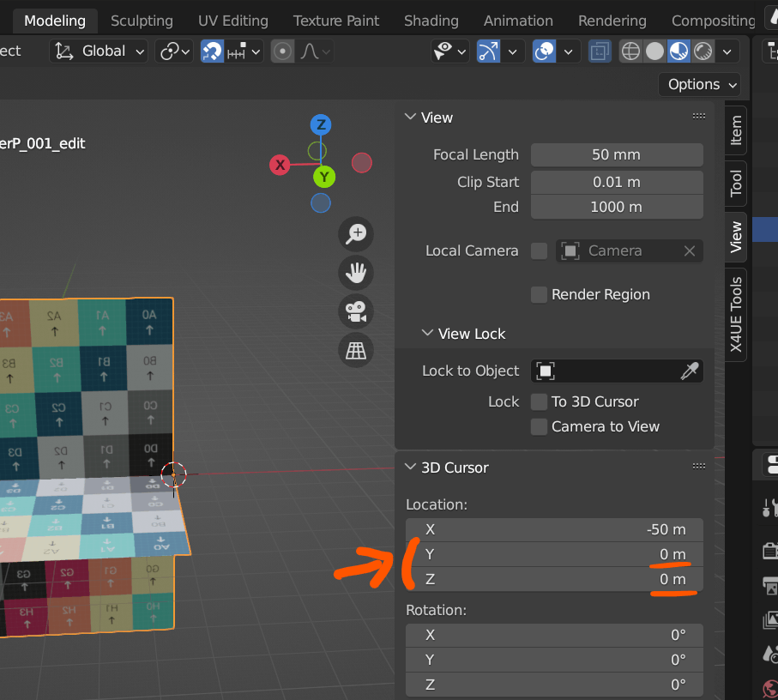The height and width of the screenshot is (700, 778).
Task: Click the 3D Cursor Location X field
Action: point(554,530)
